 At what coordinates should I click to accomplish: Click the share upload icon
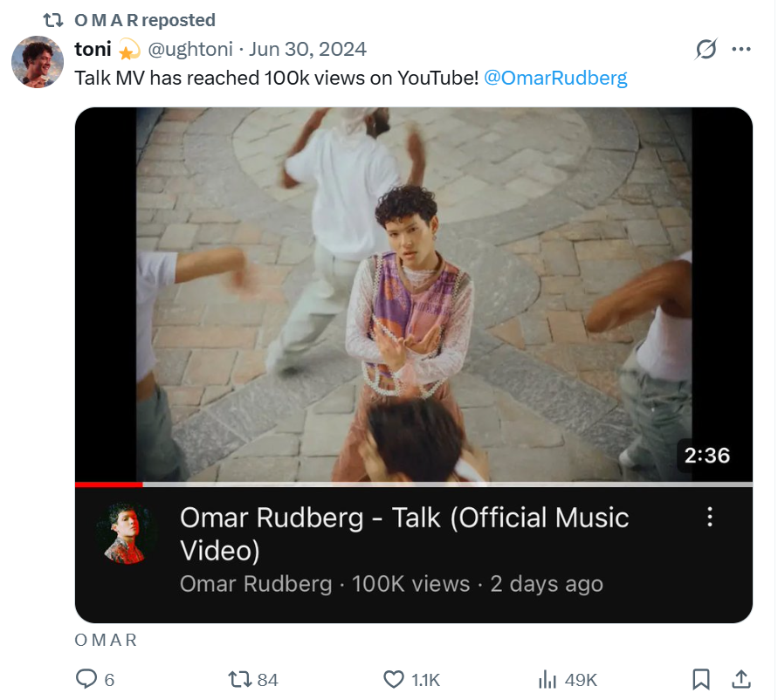tap(740, 679)
